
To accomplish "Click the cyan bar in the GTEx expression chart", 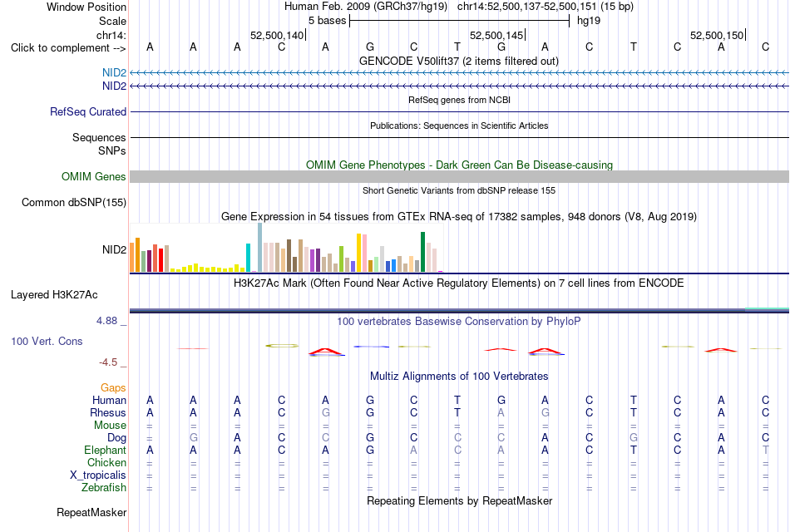I will 248,258.
